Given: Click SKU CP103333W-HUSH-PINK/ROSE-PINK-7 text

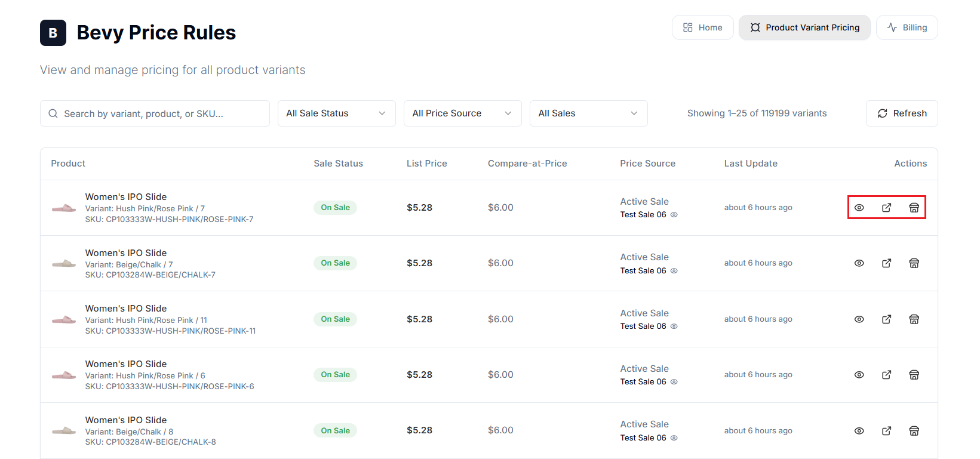Looking at the screenshot, I should coord(170,220).
